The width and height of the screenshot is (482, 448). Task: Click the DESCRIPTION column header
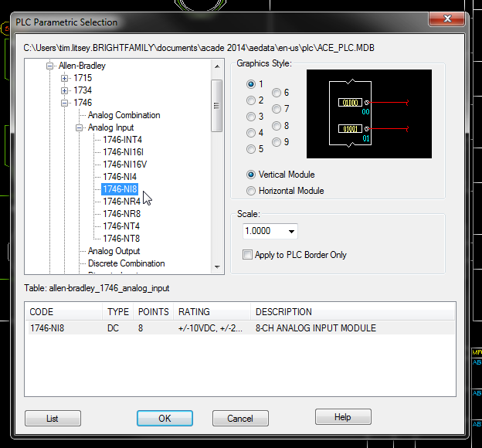pyautogui.click(x=352, y=312)
